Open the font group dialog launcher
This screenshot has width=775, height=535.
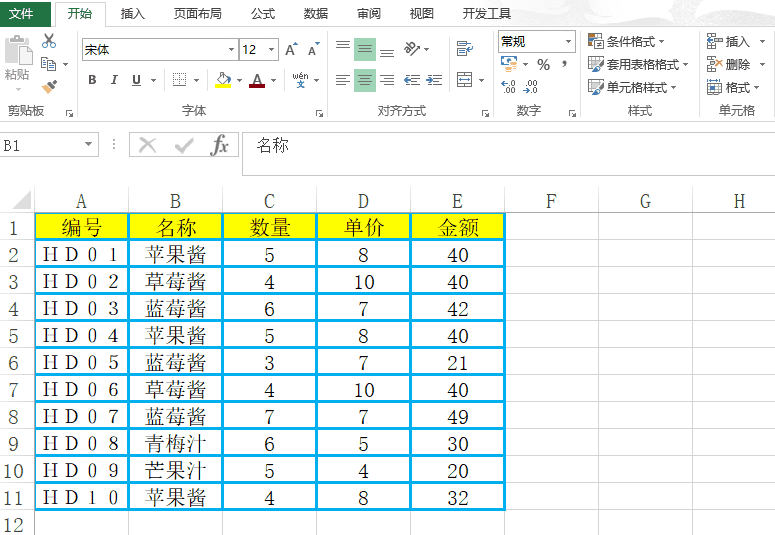point(319,114)
